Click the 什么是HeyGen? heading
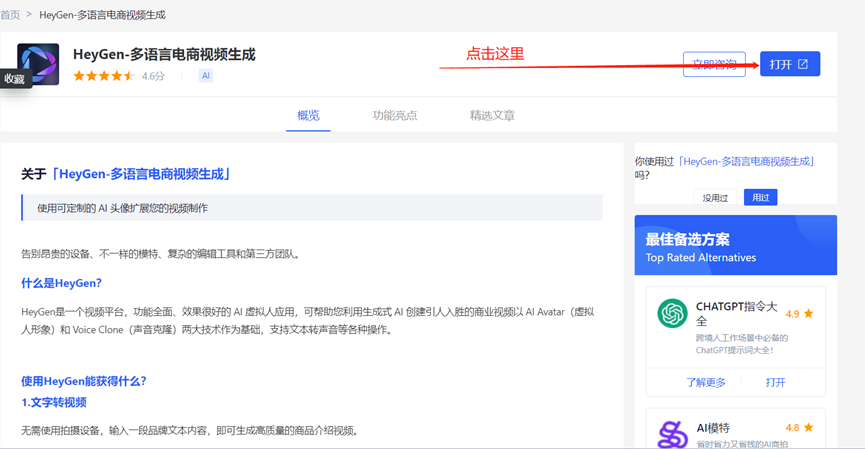Image resolution: width=865 pixels, height=449 pixels. click(61, 283)
